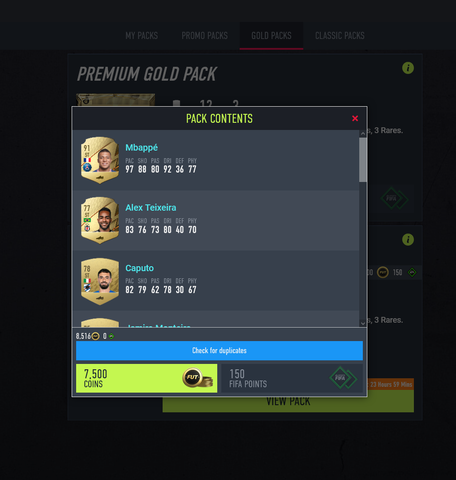This screenshot has width=456, height=480.
Task: Switch to the My Packs tab
Action: click(x=142, y=36)
